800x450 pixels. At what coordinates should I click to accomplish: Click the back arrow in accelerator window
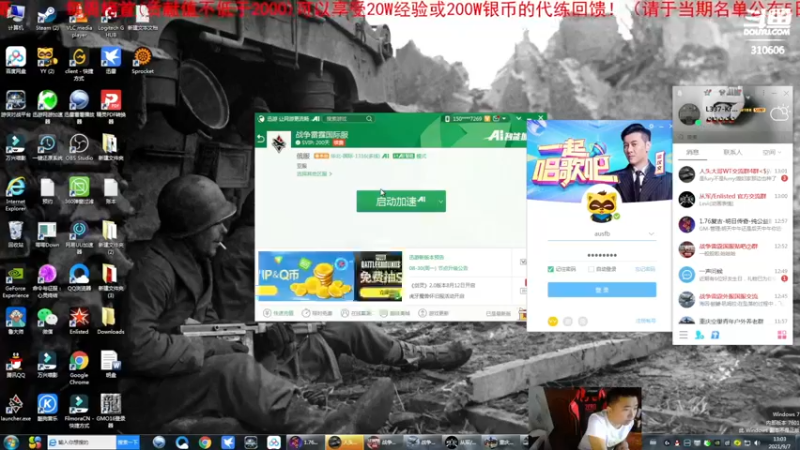(261, 139)
